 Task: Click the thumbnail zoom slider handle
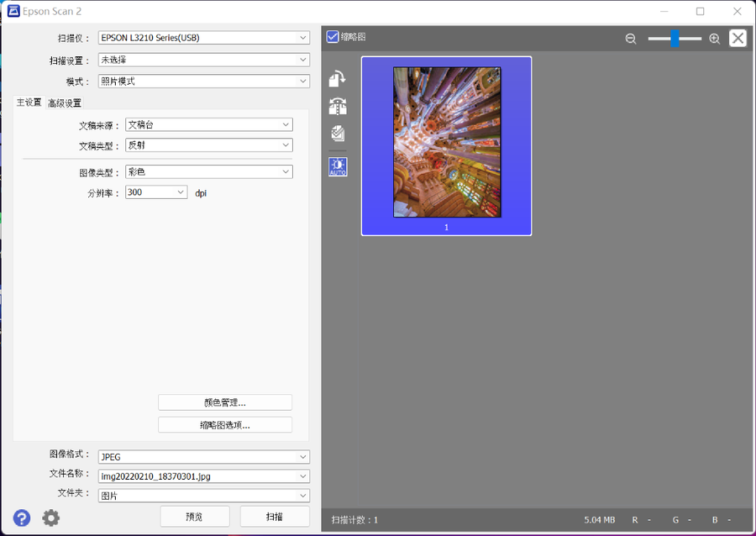point(675,39)
